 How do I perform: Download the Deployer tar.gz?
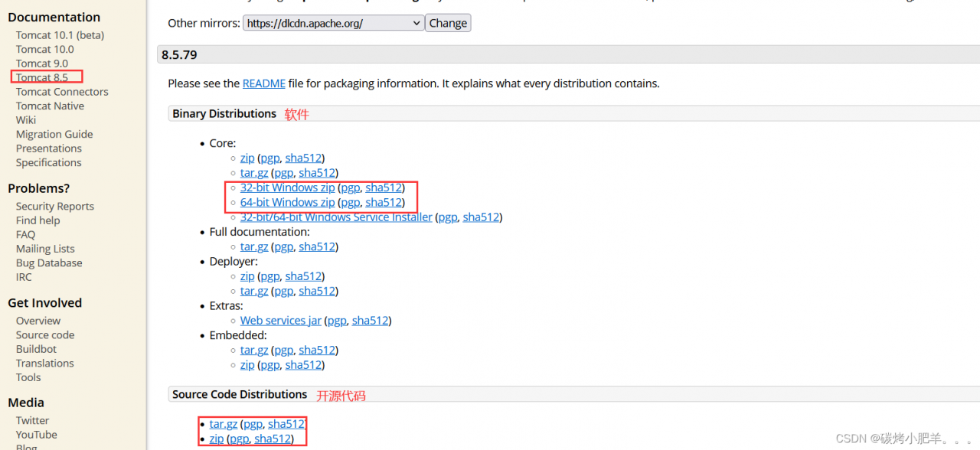click(254, 291)
